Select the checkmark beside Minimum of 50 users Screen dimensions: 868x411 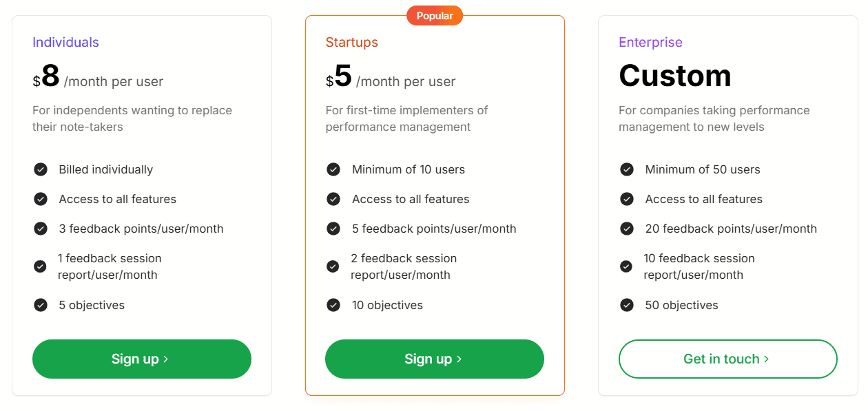[626, 169]
